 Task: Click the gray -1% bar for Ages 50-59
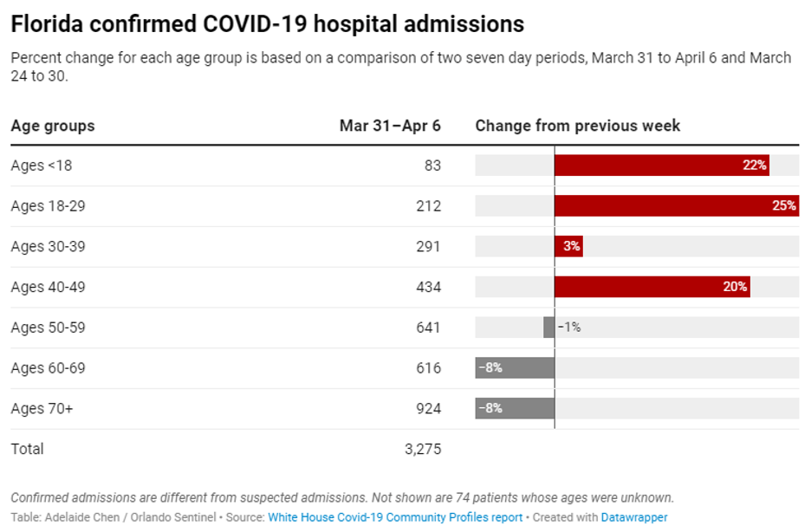549,328
